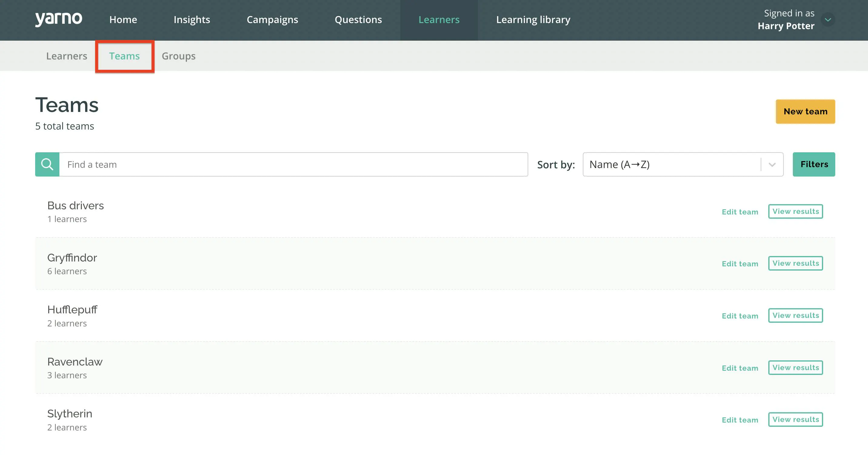The height and width of the screenshot is (455, 868).
Task: Click the '3 learners' count under Ravenclaw
Action: 67,376
